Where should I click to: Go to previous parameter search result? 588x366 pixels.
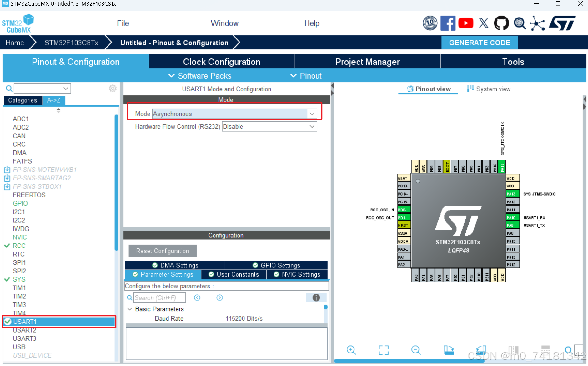click(x=197, y=297)
